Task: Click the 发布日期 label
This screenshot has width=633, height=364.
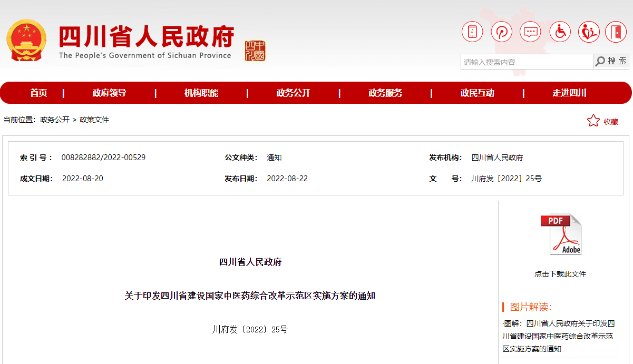Action: 241,179
